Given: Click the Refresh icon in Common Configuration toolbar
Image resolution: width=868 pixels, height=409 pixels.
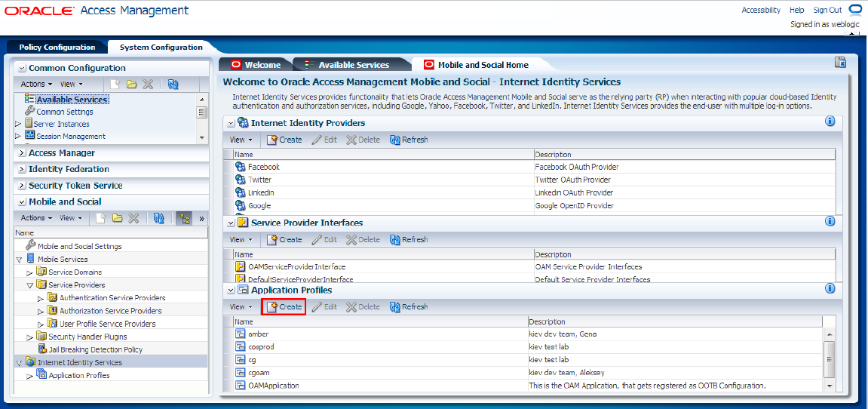Looking at the screenshot, I should tap(173, 85).
